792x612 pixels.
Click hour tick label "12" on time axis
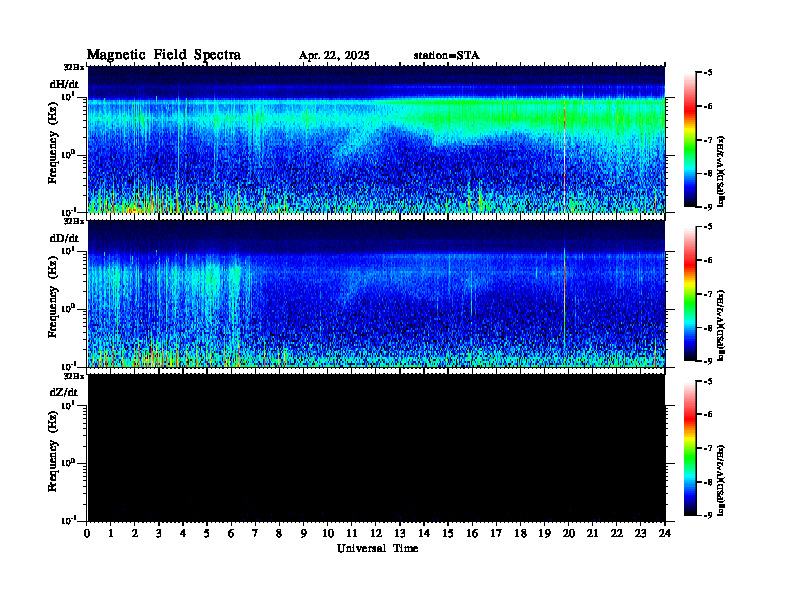pos(376,533)
